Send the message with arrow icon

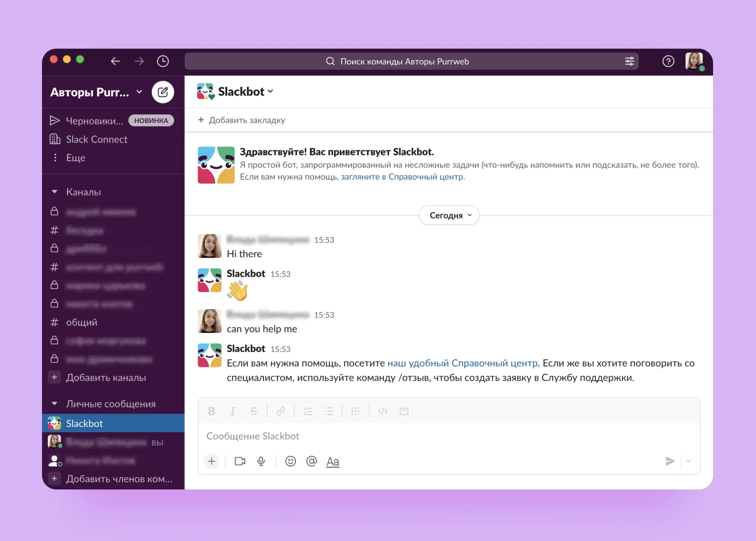[670, 461]
